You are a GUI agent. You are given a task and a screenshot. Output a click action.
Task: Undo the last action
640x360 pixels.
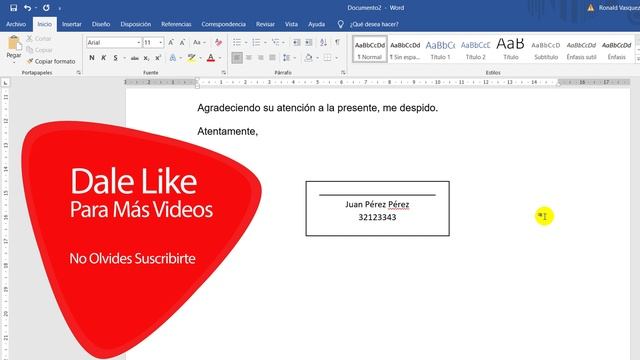(x=27, y=8)
